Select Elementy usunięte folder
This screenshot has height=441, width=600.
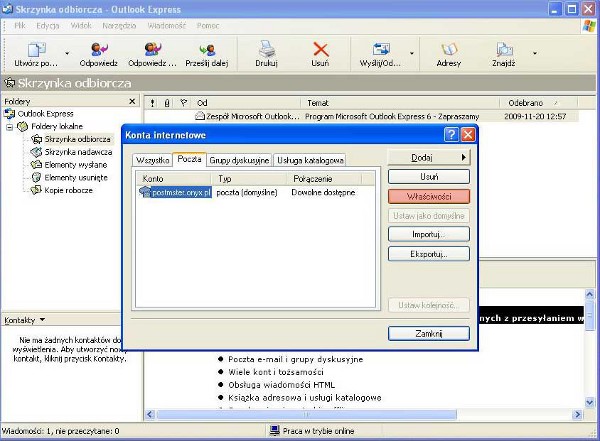coord(69,178)
